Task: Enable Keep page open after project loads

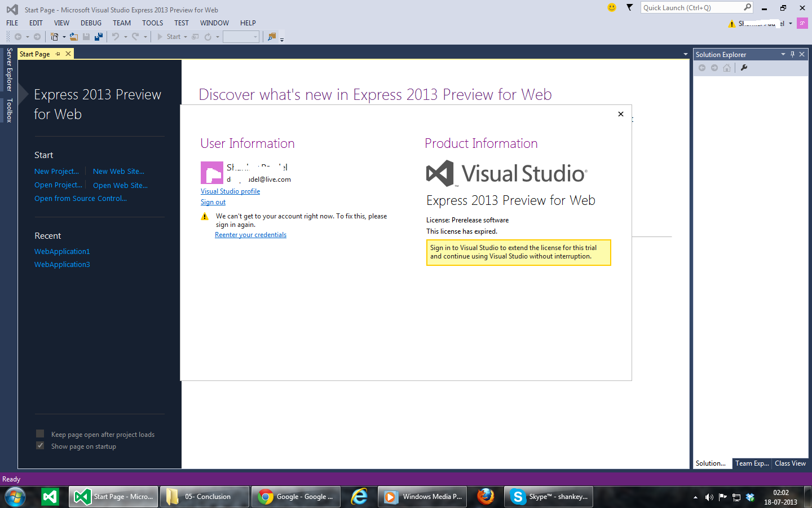Action: coord(40,433)
